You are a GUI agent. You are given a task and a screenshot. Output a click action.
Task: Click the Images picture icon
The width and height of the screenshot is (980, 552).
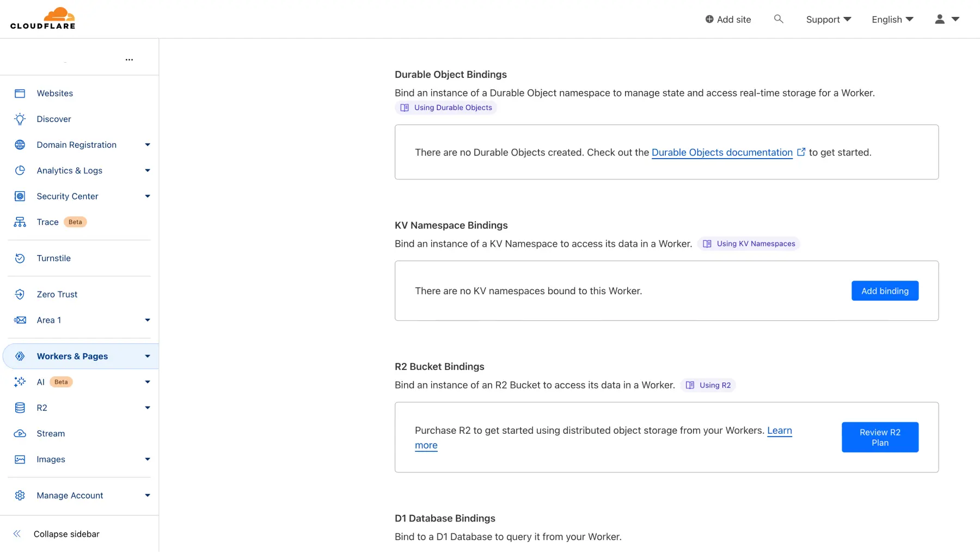(x=20, y=459)
